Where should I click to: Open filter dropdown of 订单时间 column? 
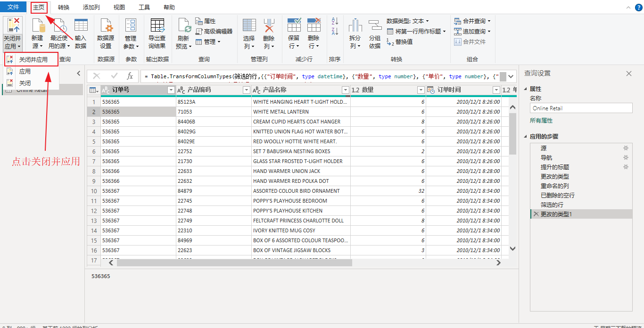pos(496,90)
